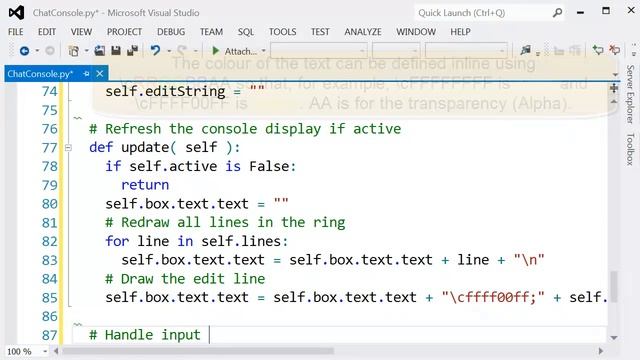The width and height of the screenshot is (640, 360).
Task: Click the horizontal scrollbar left arrow
Action: coord(56,351)
